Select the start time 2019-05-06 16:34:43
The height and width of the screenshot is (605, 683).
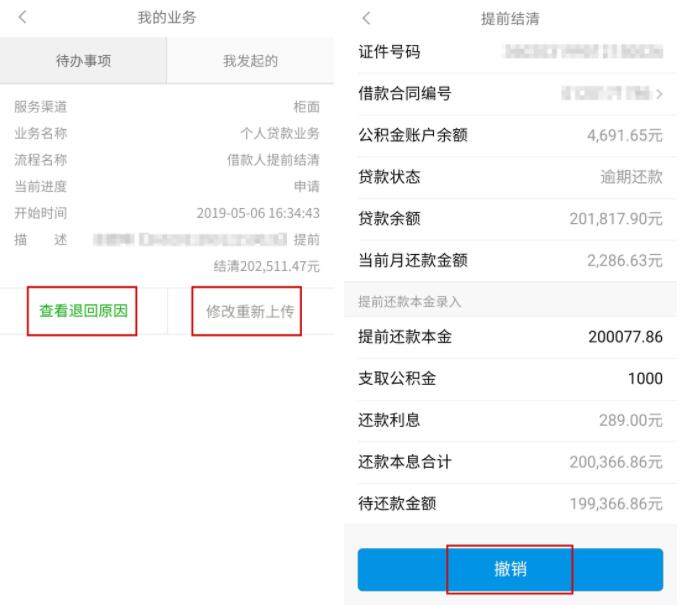pyautogui.click(x=258, y=213)
